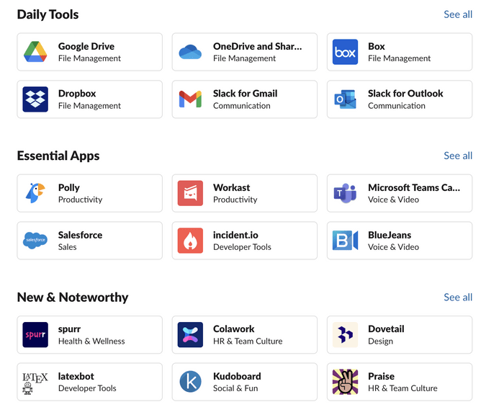Image resolution: width=504 pixels, height=420 pixels.
Task: Click the Praise peace-hand icon
Action: click(x=345, y=382)
